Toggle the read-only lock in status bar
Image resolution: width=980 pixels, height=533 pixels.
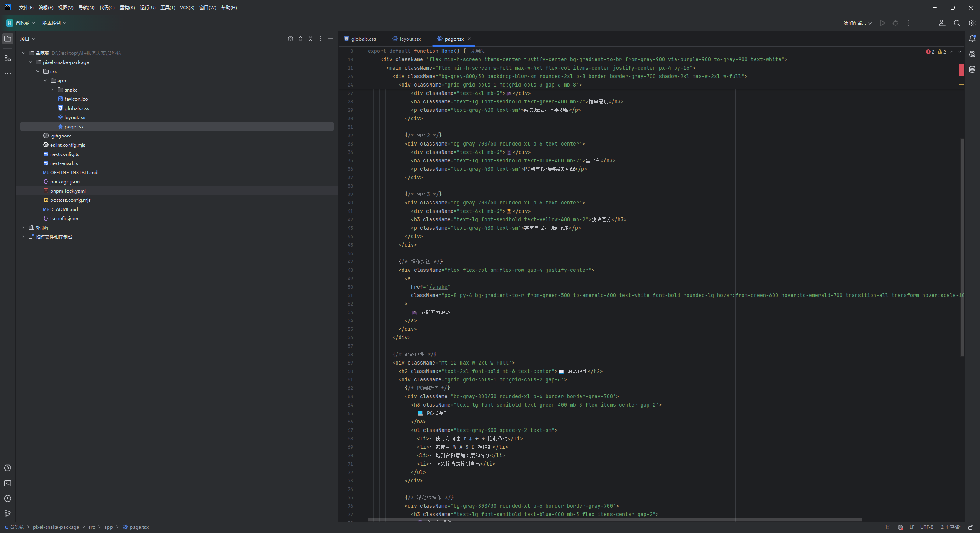(970, 527)
